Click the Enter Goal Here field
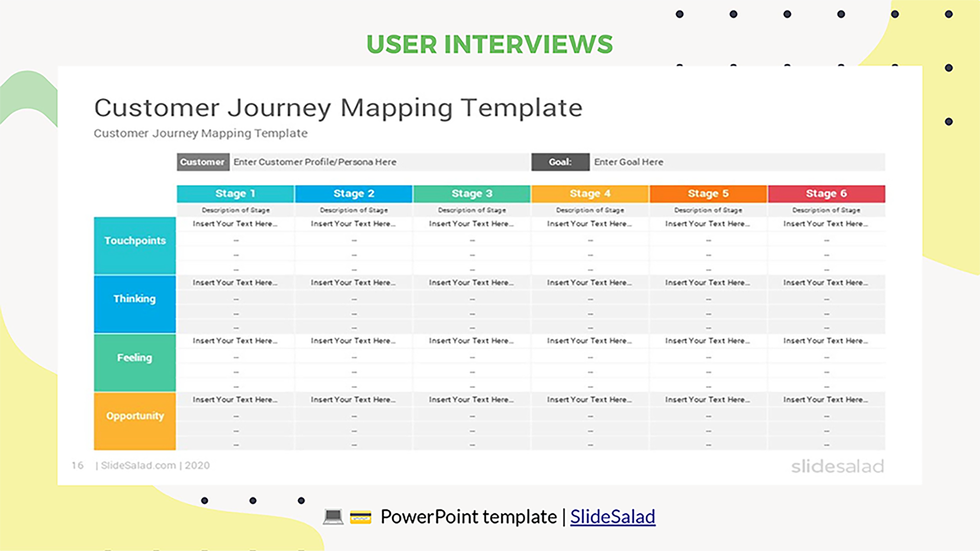 [x=737, y=162]
